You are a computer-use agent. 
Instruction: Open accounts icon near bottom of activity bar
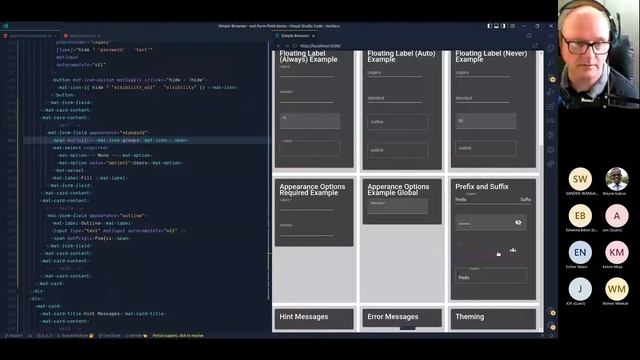[552, 313]
